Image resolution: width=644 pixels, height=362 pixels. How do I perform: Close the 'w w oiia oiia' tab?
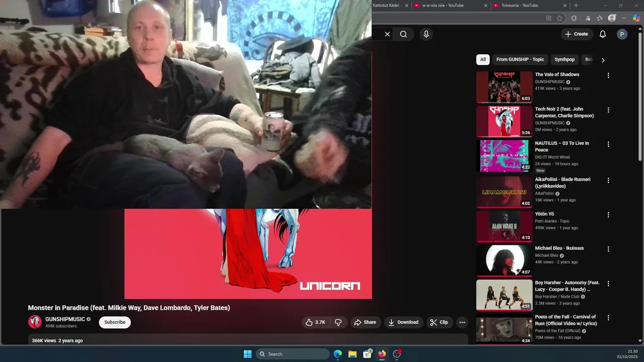pos(486,6)
